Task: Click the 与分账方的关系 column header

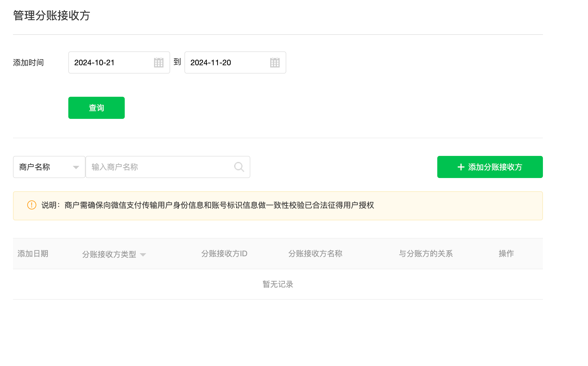Action: [x=426, y=253]
